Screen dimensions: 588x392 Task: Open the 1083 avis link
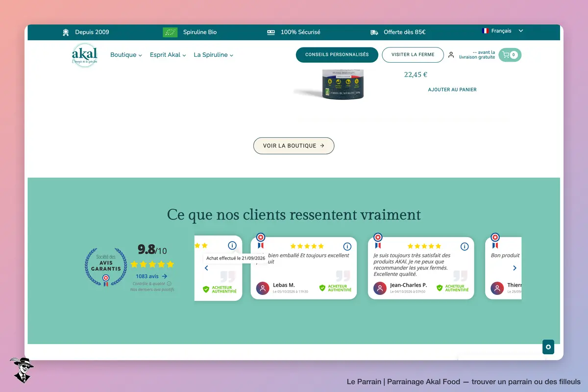(151, 276)
